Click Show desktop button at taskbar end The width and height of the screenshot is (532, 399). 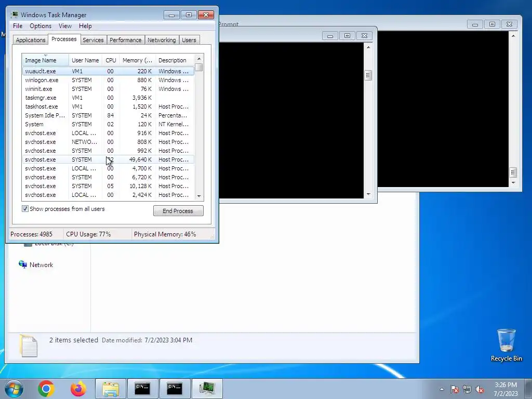(528, 389)
